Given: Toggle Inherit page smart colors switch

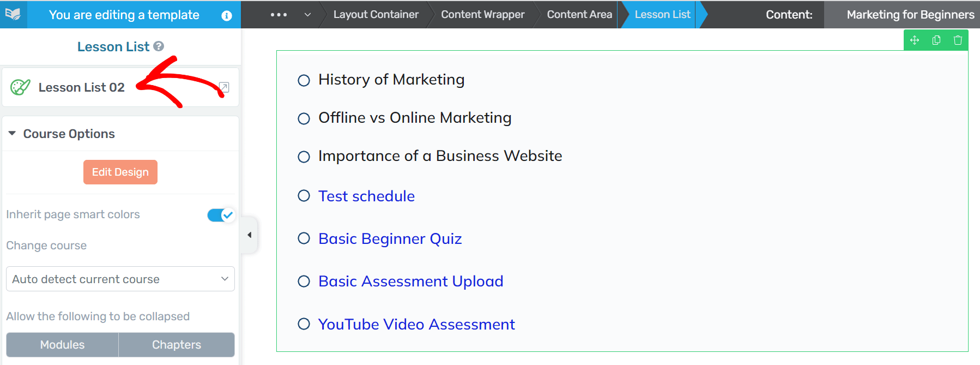Looking at the screenshot, I should (x=221, y=215).
